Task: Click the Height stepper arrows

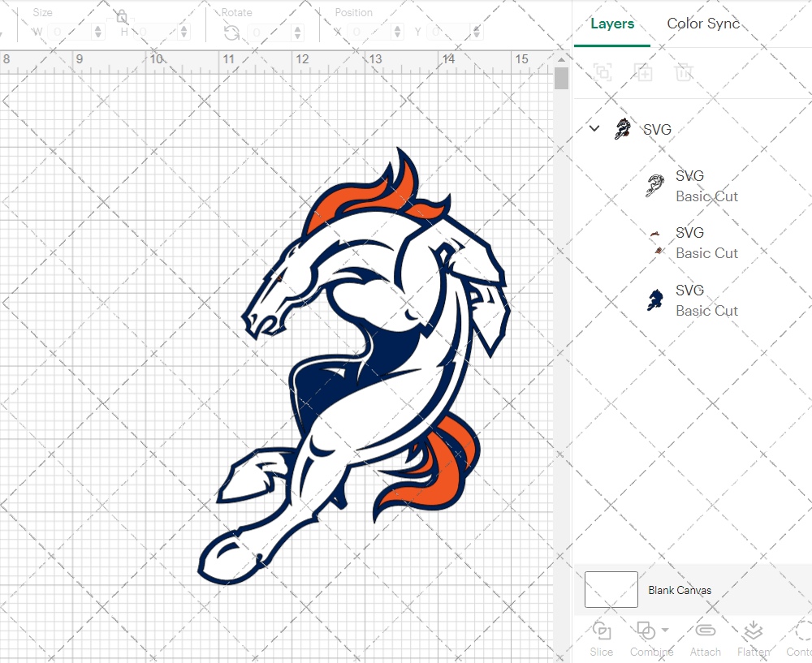Action: tap(184, 32)
